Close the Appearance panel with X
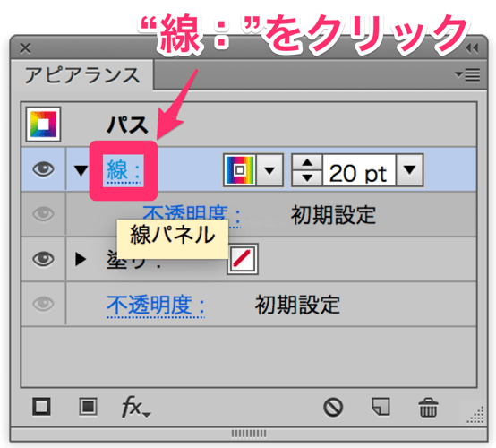This screenshot has width=496, height=448. click(x=25, y=48)
